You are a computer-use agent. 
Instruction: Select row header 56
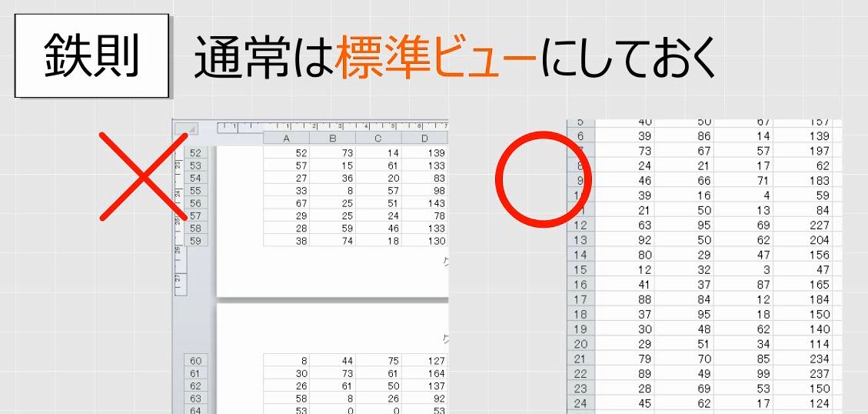(196, 203)
